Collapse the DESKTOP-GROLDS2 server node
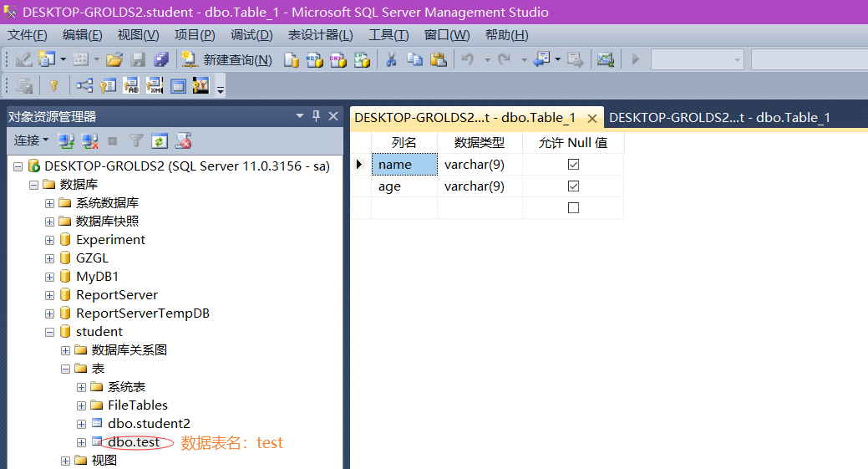Viewport: 868px width, 469px height. point(18,166)
